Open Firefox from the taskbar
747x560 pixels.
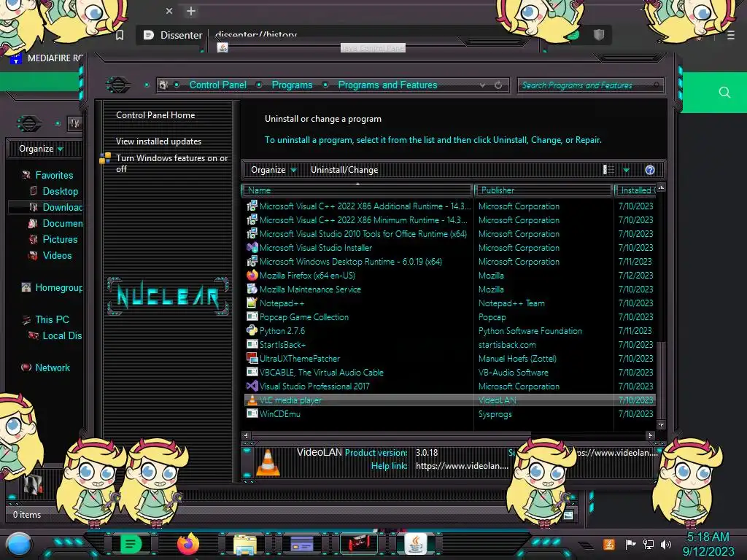188,544
